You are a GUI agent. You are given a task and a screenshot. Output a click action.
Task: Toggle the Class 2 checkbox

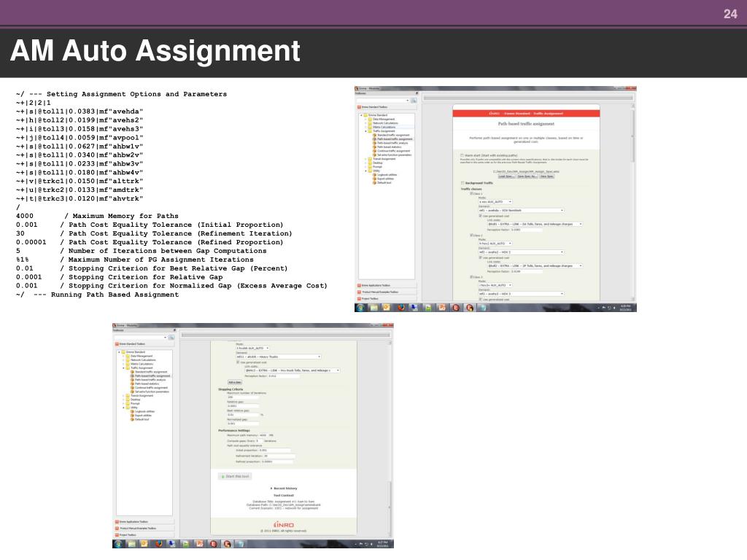(471, 236)
